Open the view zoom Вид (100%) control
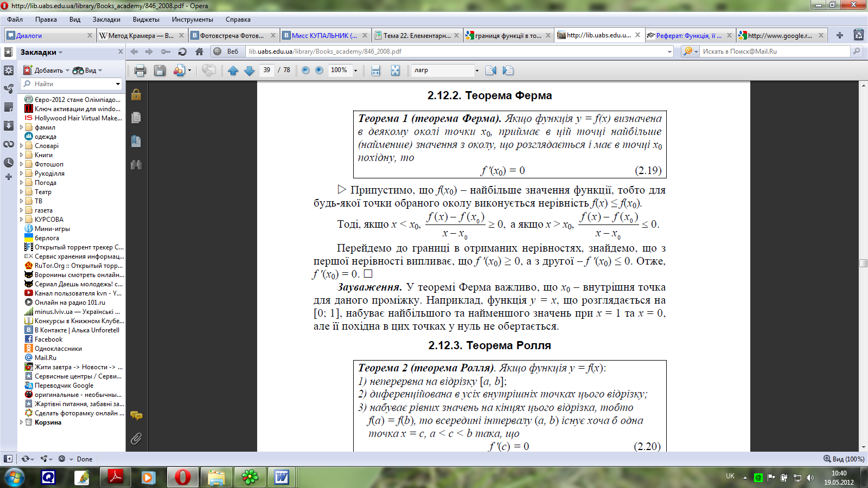The width and height of the screenshot is (868, 488). [x=844, y=459]
